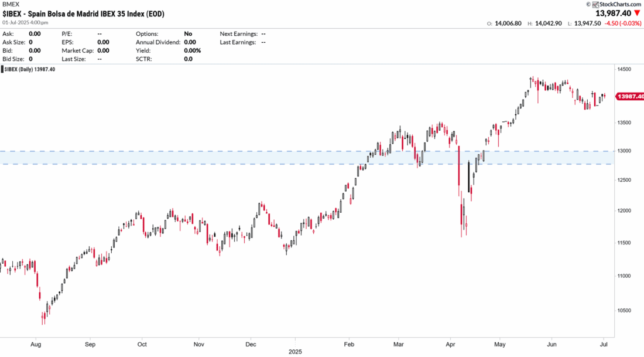The image size is (644, 357).
Task: Click the 11500 price axis label
Action: pos(624,243)
